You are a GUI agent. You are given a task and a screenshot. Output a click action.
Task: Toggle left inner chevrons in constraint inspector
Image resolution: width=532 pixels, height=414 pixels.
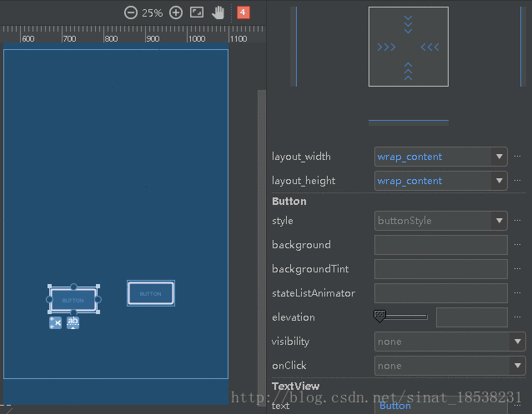pos(386,47)
